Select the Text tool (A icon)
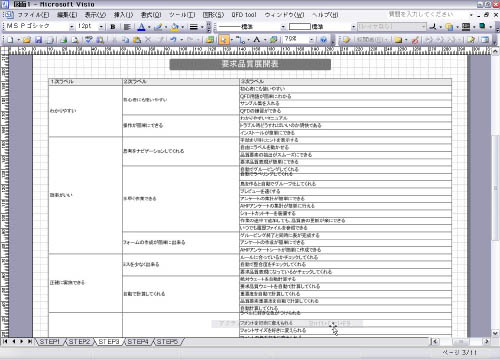This screenshot has height=360, width=500. [x=257, y=40]
